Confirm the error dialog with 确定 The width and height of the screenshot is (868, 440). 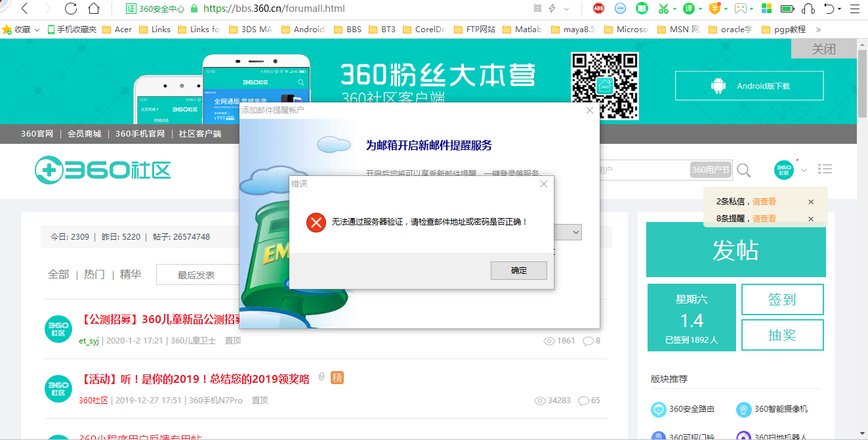coord(519,271)
